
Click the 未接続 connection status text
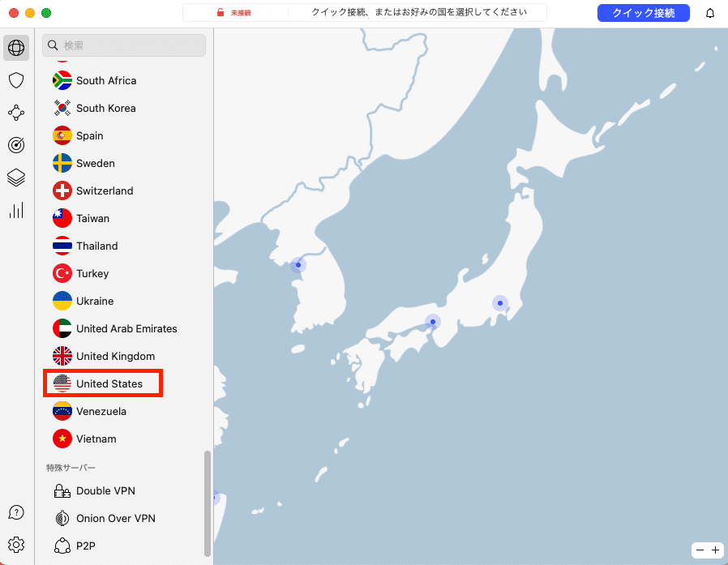click(241, 13)
